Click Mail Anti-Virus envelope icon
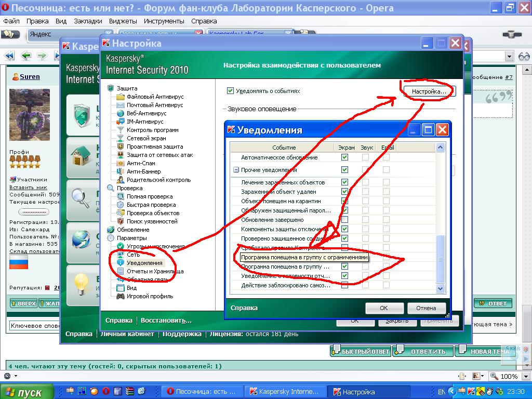This screenshot has width=532, height=399. click(x=121, y=105)
